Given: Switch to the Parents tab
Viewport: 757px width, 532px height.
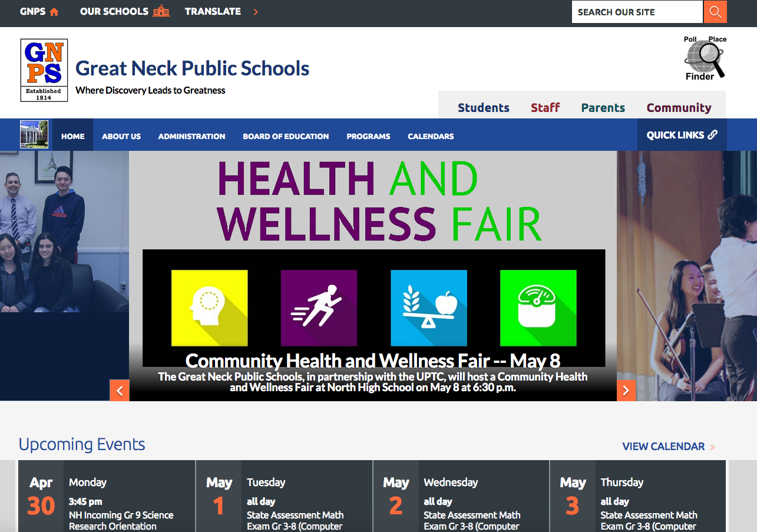Looking at the screenshot, I should tap(603, 108).
